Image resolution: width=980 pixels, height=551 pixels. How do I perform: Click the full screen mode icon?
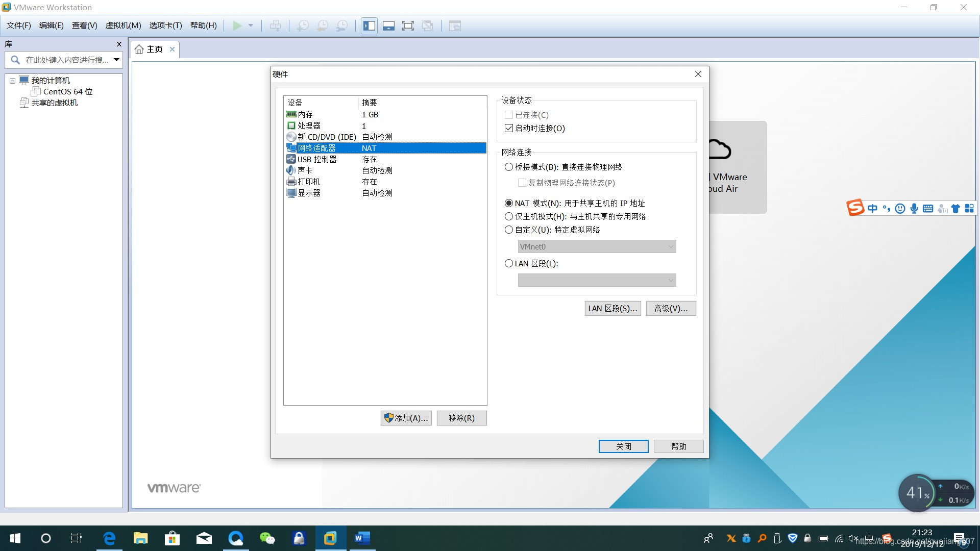[x=408, y=26]
